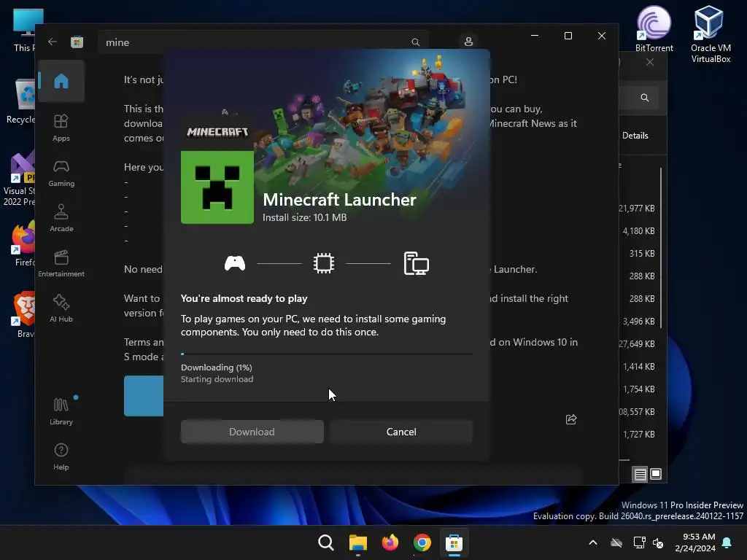This screenshot has height=560, width=747.
Task: Select the Firefox desktop shortcut
Action: (x=23, y=244)
